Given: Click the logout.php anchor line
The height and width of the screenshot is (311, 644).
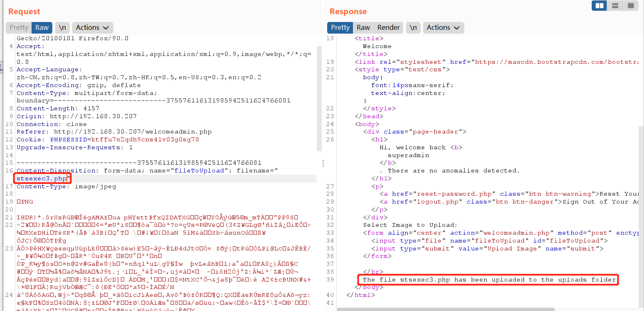Looking at the screenshot, I should [x=509, y=202].
